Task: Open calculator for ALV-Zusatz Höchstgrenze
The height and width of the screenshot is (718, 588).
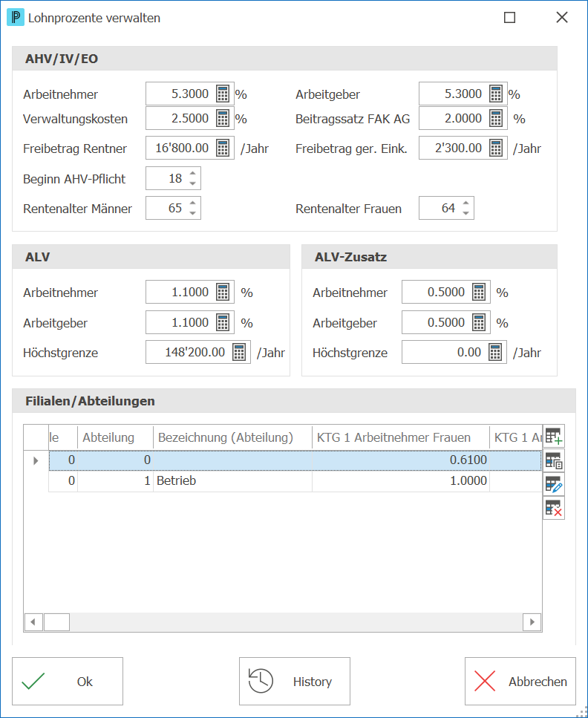Action: (495, 352)
